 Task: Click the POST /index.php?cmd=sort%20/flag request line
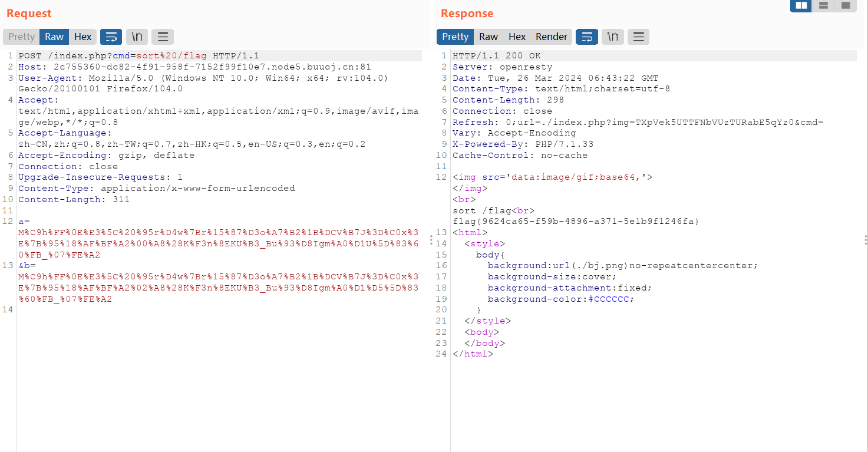click(138, 56)
